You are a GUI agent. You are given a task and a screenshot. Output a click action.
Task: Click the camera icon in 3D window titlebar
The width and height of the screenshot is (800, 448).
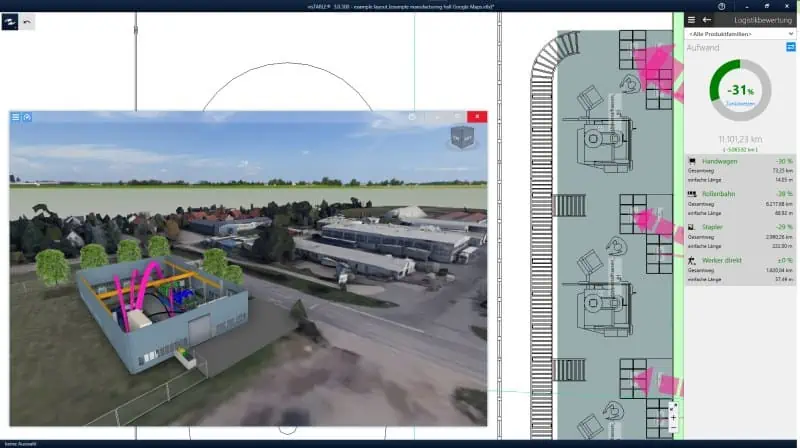point(412,117)
